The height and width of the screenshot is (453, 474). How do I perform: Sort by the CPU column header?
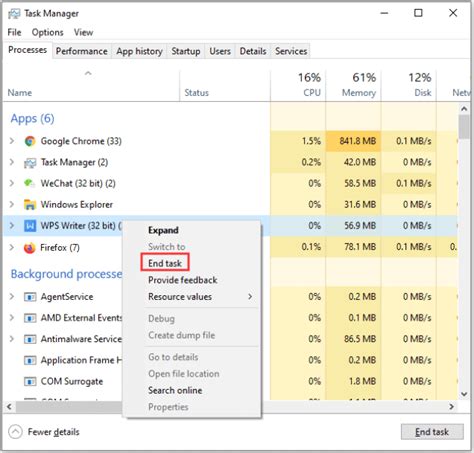click(298, 86)
